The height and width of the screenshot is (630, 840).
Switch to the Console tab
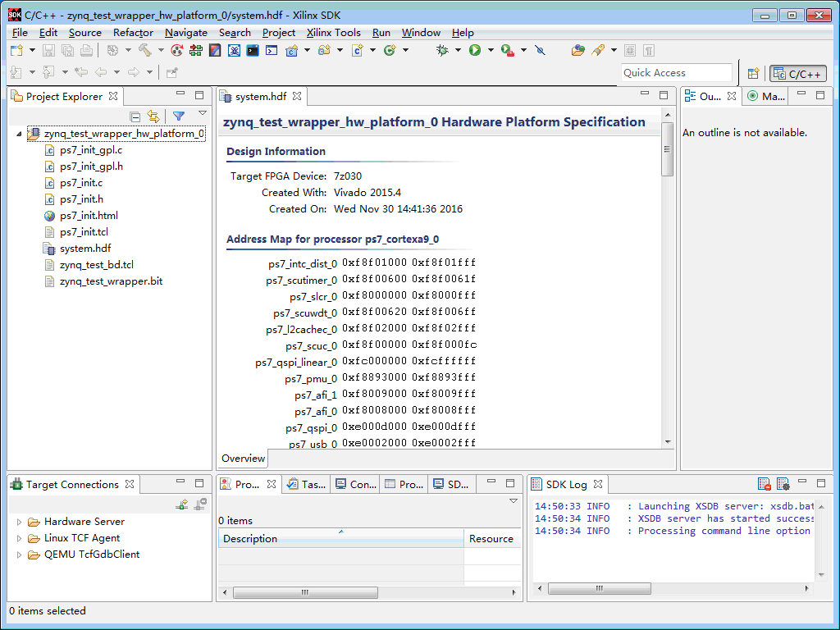[x=356, y=484]
